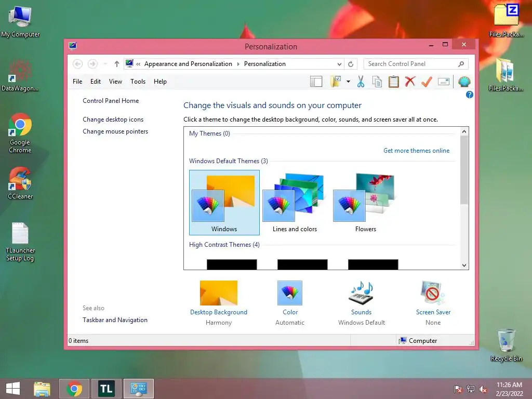
Task: Open the DataWagon desktop shortcut
Action: [20, 75]
